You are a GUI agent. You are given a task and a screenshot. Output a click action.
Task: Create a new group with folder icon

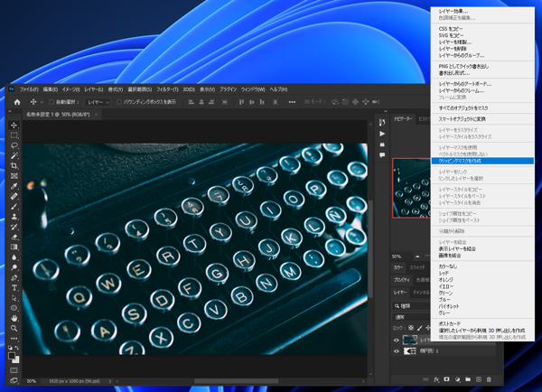(468, 379)
